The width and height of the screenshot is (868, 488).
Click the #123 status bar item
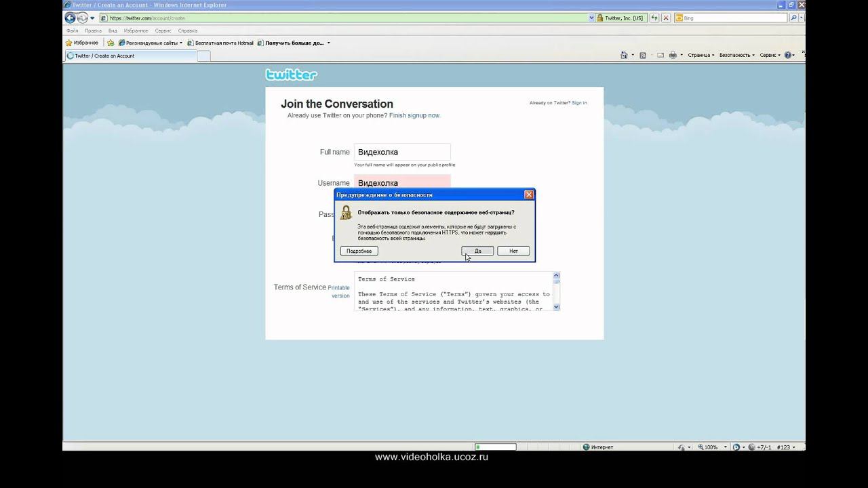[x=785, y=447]
